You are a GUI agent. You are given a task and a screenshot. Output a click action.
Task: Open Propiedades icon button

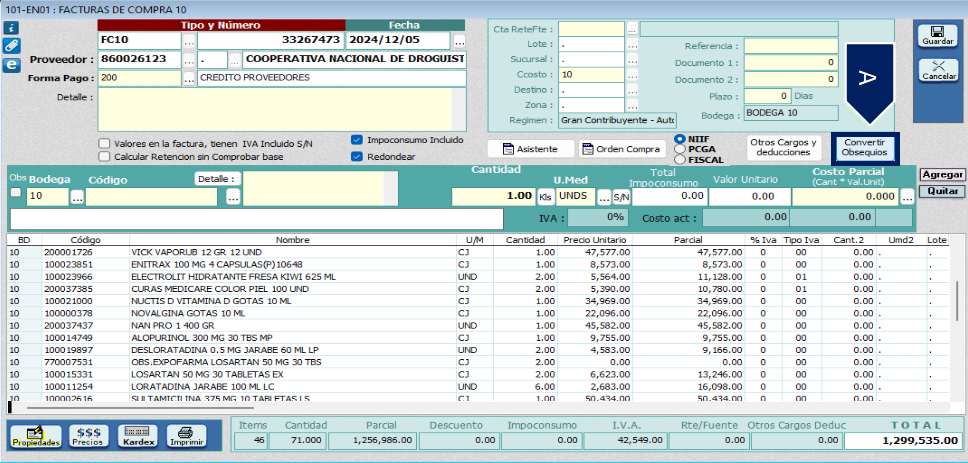pos(36,436)
